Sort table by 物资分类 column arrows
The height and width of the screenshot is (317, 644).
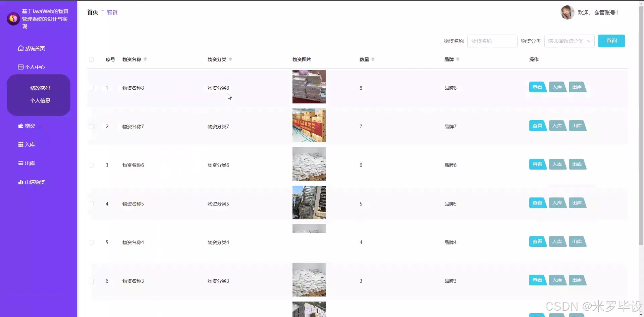pyautogui.click(x=230, y=59)
